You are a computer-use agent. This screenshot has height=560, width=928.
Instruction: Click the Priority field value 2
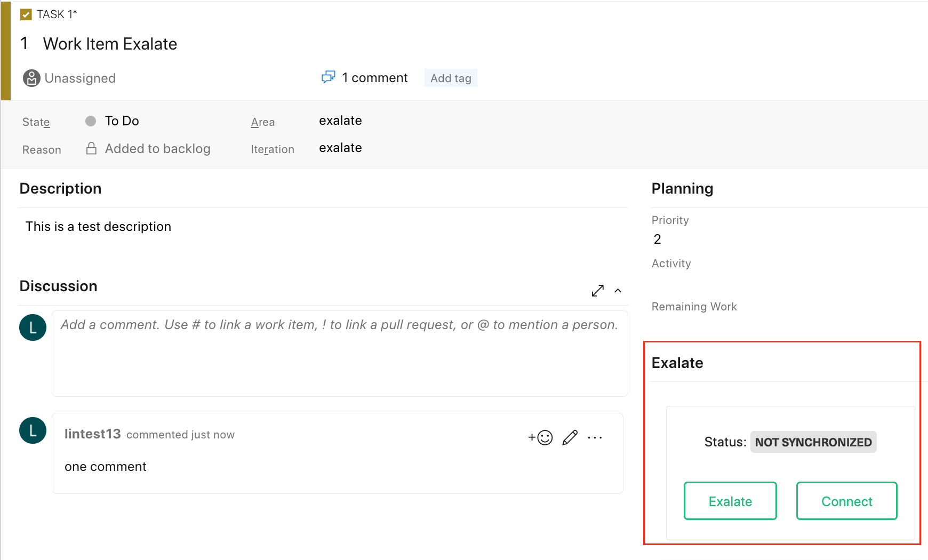(x=657, y=239)
